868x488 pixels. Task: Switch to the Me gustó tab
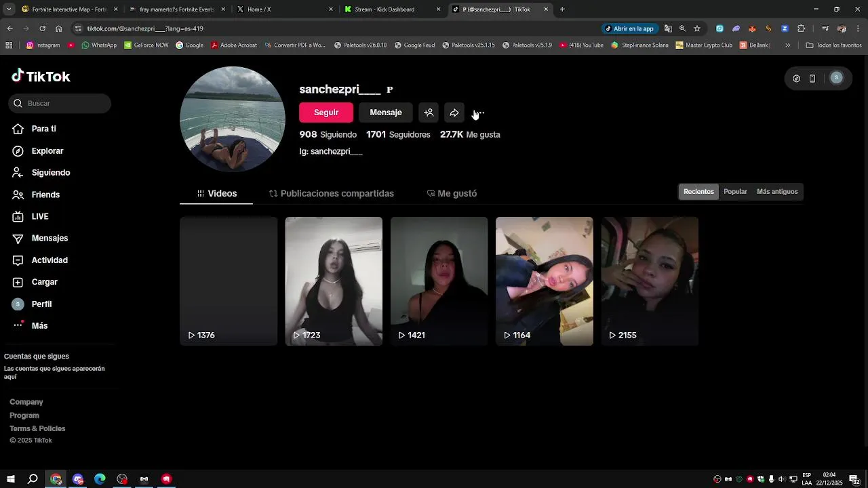click(452, 194)
